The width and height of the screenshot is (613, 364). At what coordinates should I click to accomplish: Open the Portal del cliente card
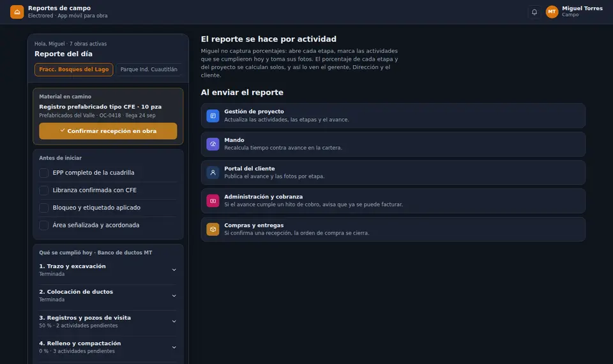[393, 172]
